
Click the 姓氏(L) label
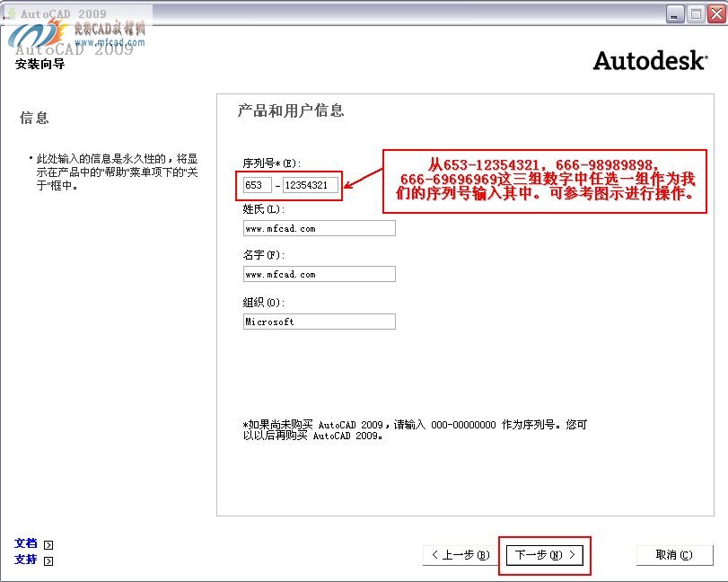(x=264, y=209)
